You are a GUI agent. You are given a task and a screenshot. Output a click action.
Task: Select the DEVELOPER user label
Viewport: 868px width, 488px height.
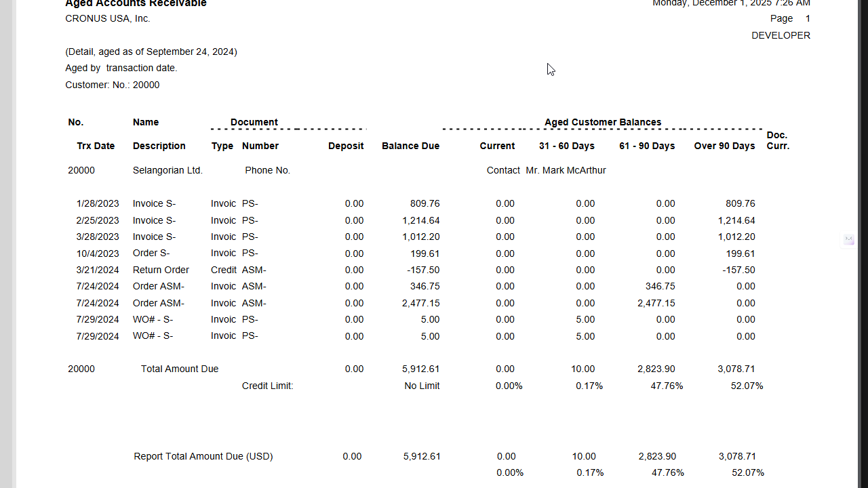click(x=781, y=35)
